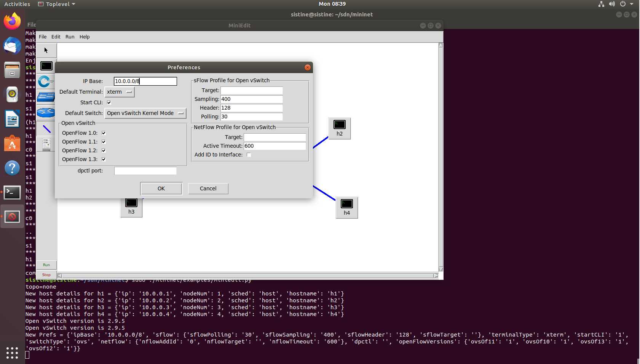640x364 pixels.
Task: Click vertical scrollbar up arrow
Action: [441, 45]
